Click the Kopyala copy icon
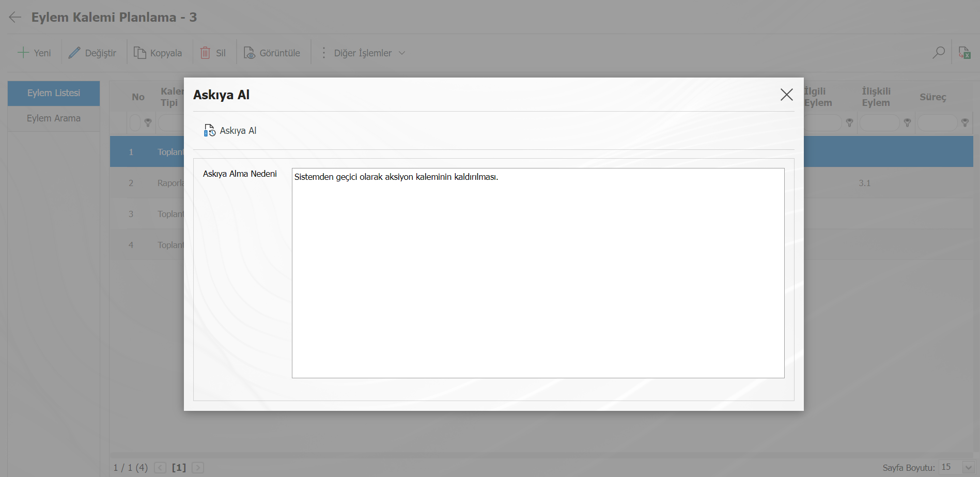Viewport: 980px width, 477px height. pos(140,53)
